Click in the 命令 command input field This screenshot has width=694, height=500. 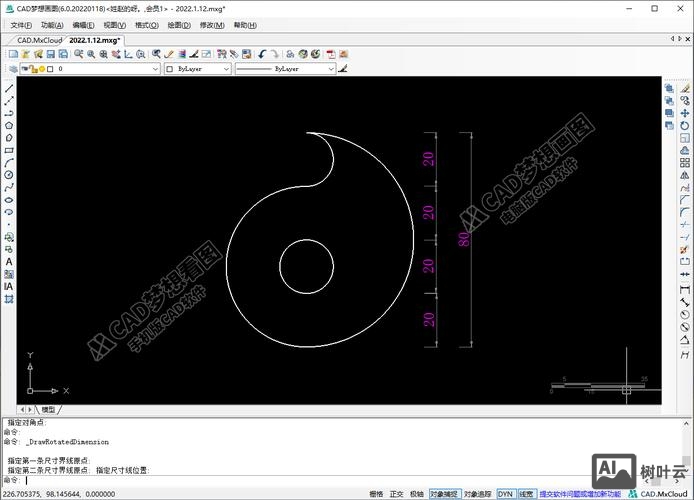[300, 480]
